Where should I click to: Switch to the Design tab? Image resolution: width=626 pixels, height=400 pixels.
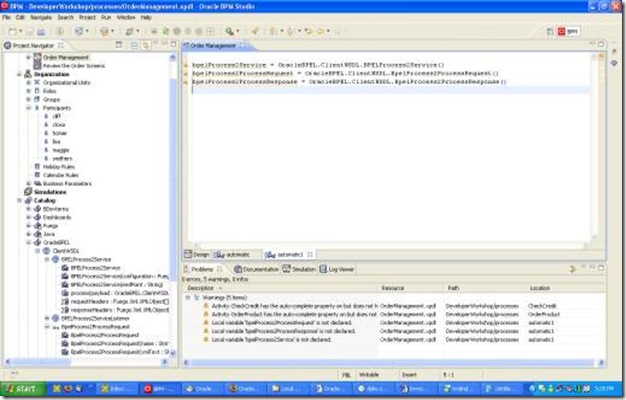(197, 254)
